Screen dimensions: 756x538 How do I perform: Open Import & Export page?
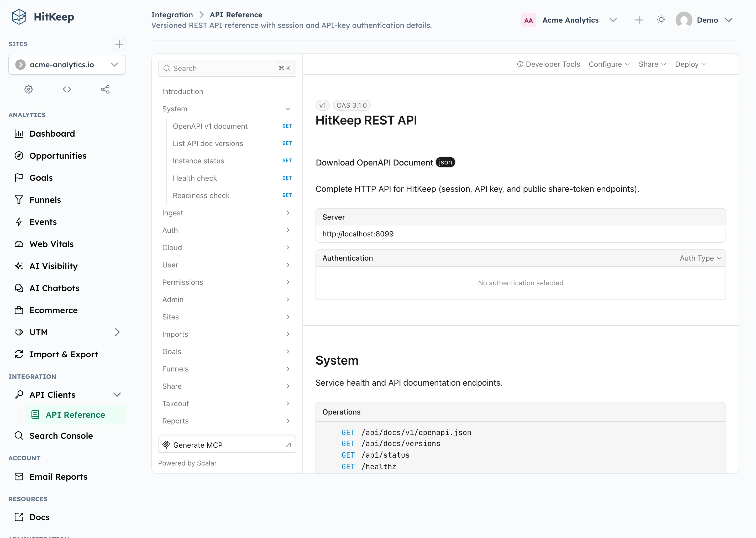pyautogui.click(x=67, y=354)
